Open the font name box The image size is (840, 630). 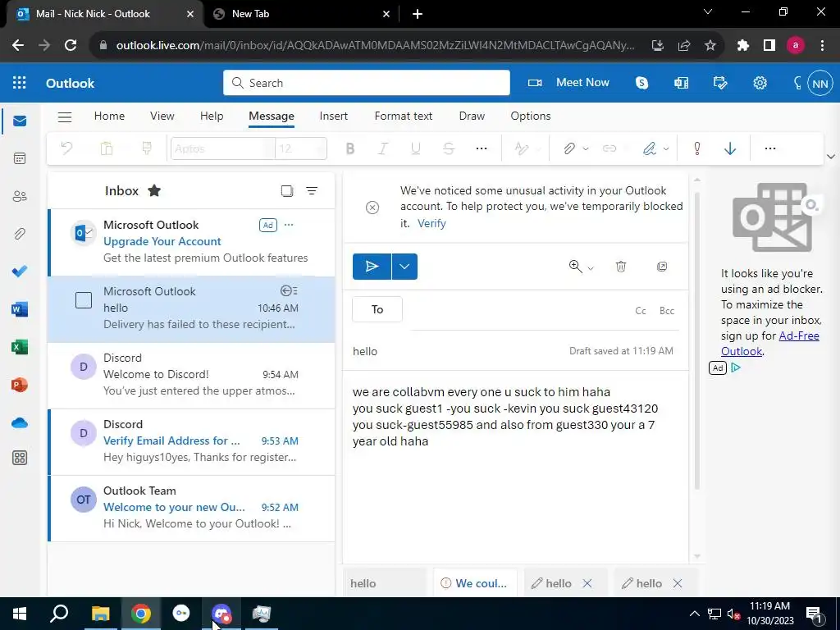click(223, 148)
